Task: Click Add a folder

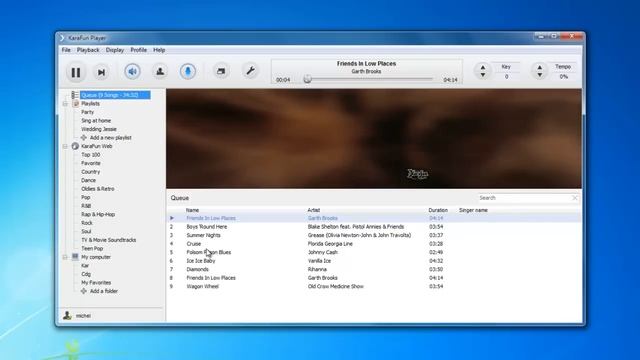Action: tap(104, 291)
